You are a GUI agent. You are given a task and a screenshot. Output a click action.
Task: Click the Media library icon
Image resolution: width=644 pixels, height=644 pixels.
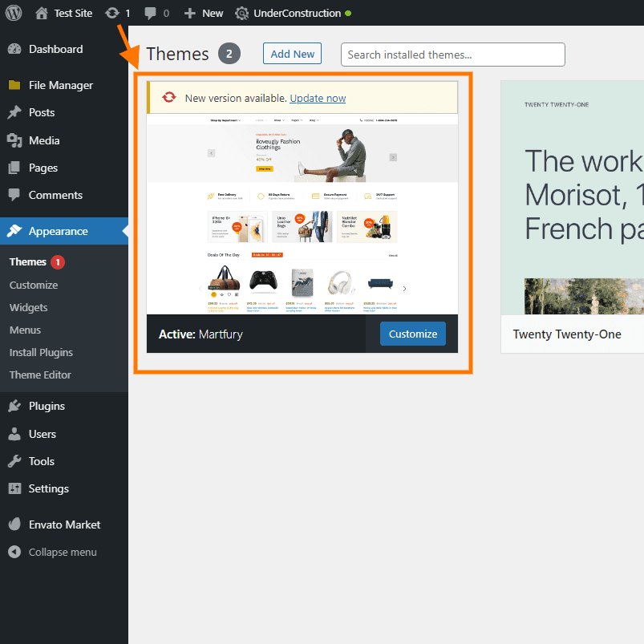tap(14, 140)
